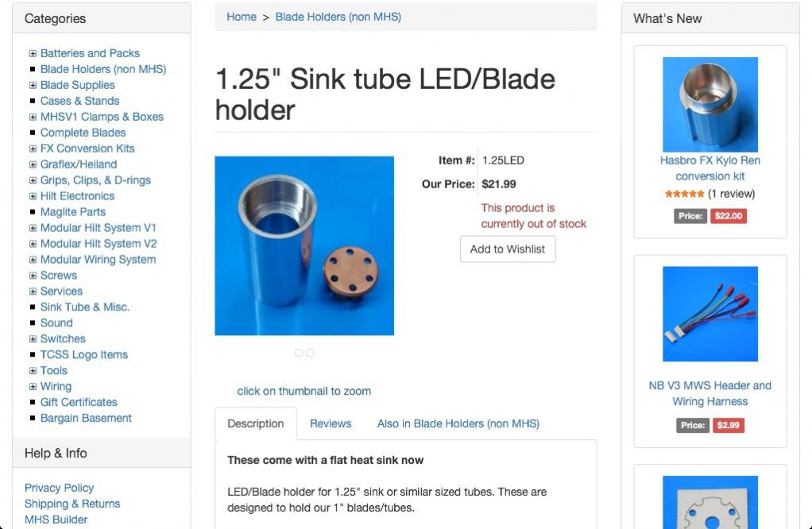Click the plus icon next to Tools
The image size is (812, 529).
pos(33,372)
